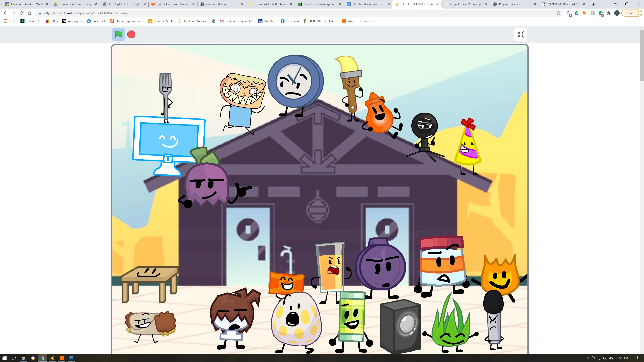The width and height of the screenshot is (644, 362).
Task: Mute the OBJECT SHOW tab audio icon
Action: tap(432, 4)
